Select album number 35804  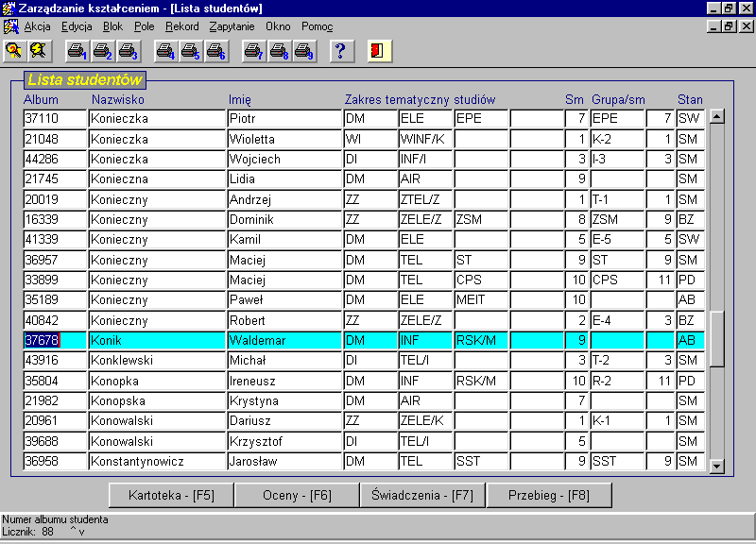point(55,382)
